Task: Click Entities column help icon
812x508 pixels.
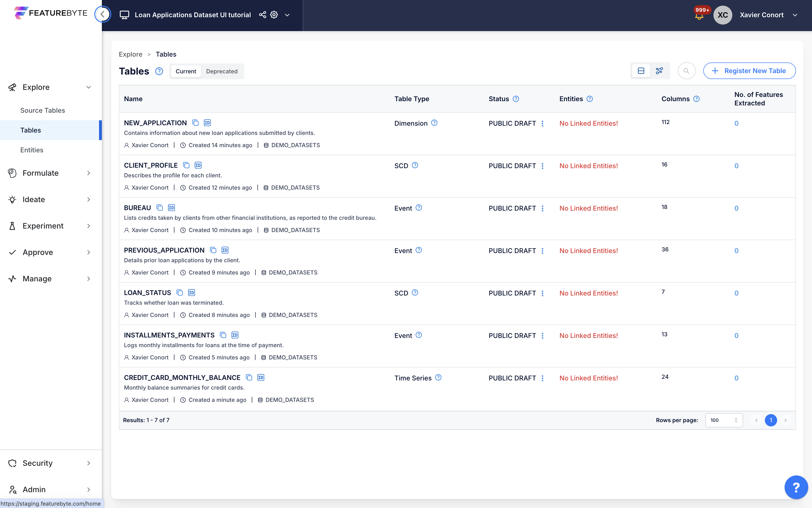Action: 590,99
